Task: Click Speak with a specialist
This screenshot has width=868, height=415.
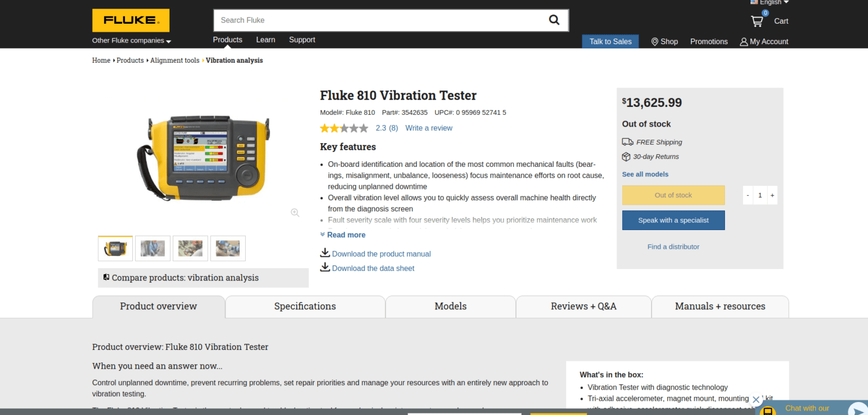Action: pos(673,220)
